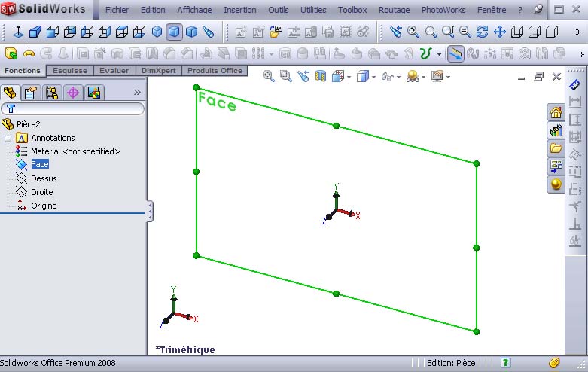Open the ? help menu
The height and width of the screenshot is (372, 588).
pyautogui.click(x=520, y=10)
